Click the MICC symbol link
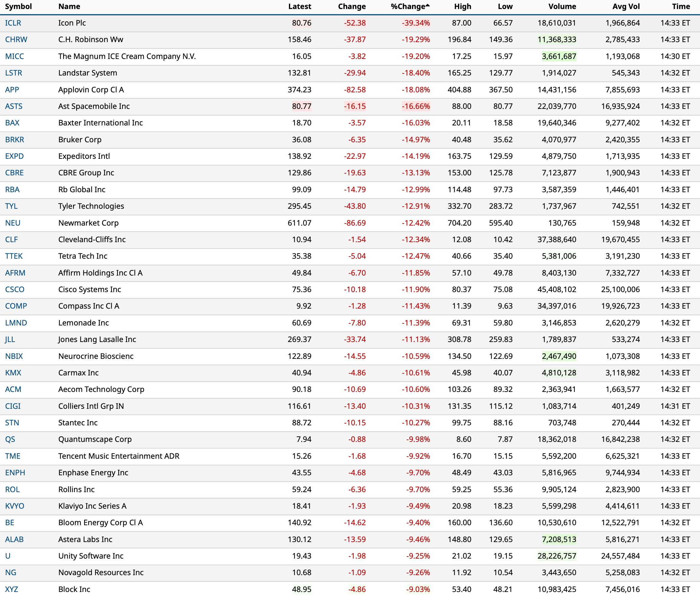This screenshot has width=700, height=595. click(14, 56)
